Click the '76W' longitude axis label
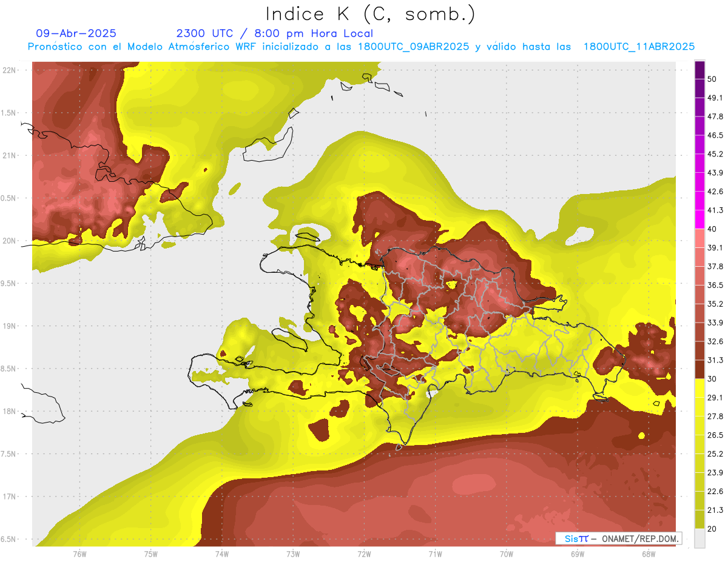This screenshot has width=728, height=562. (x=79, y=554)
